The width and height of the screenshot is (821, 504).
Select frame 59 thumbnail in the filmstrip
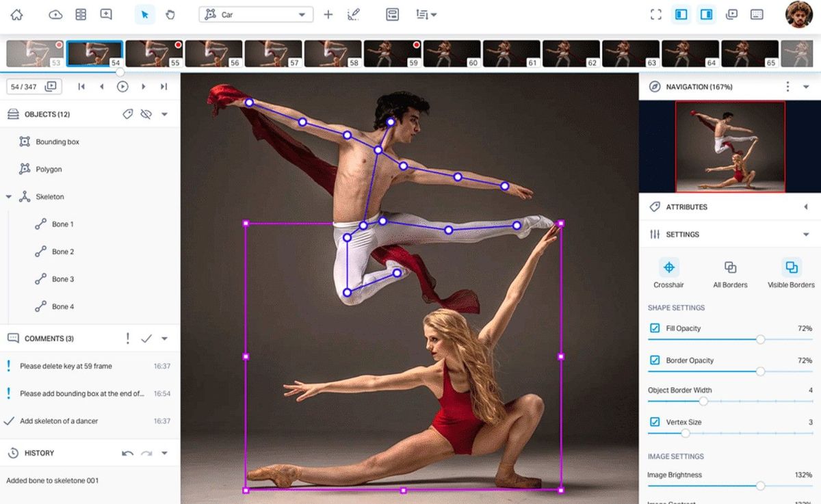[392, 51]
